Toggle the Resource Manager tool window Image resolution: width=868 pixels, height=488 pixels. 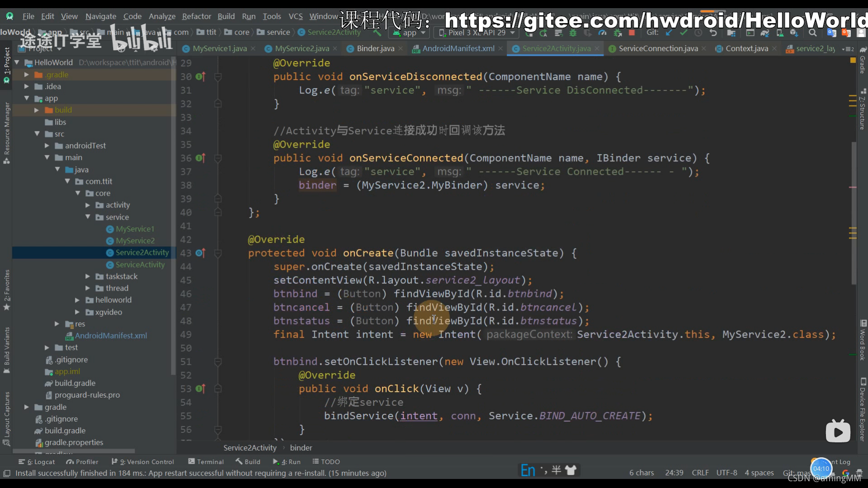[x=6, y=133]
